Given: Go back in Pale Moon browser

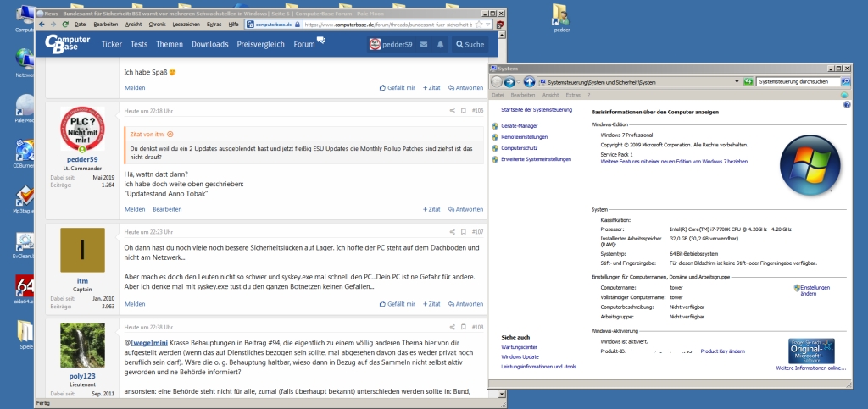Looking at the screenshot, I should click(42, 25).
